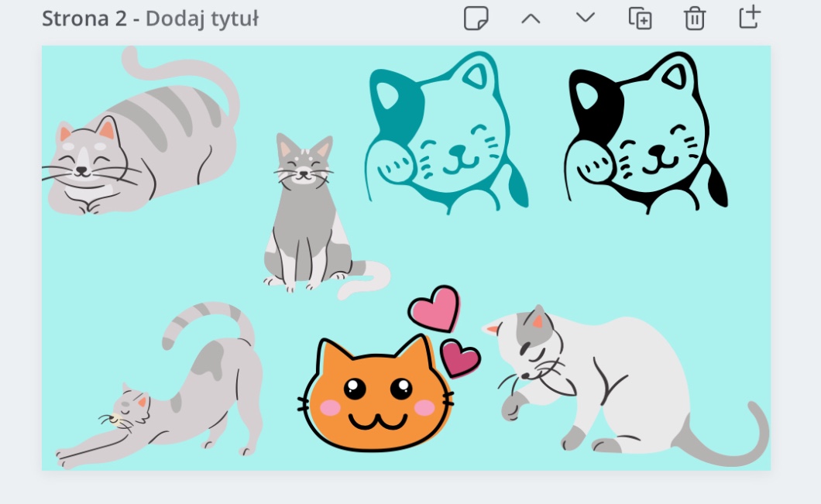Click the "Strona 2" page label
The image size is (821, 504).
83,19
